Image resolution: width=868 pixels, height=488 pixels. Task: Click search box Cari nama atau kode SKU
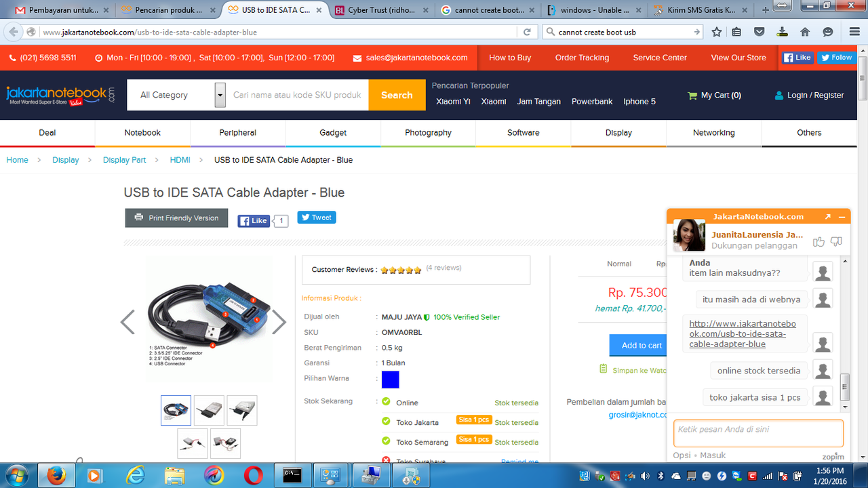pyautogui.click(x=298, y=95)
